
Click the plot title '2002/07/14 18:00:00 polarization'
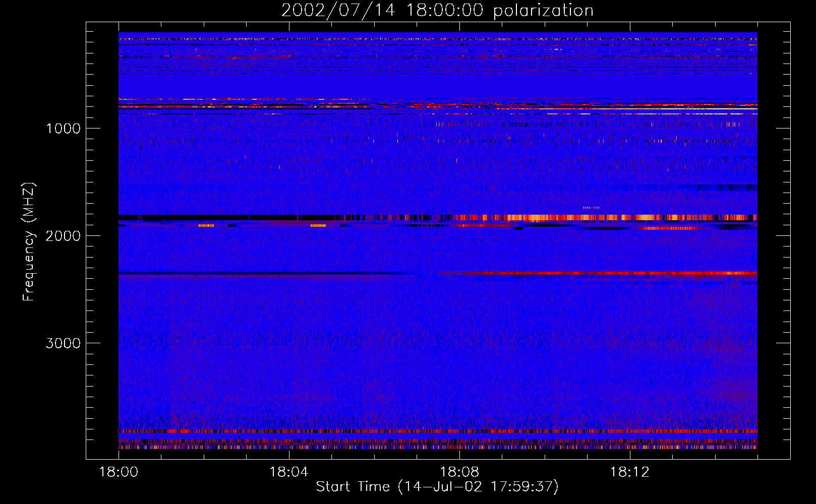click(437, 10)
